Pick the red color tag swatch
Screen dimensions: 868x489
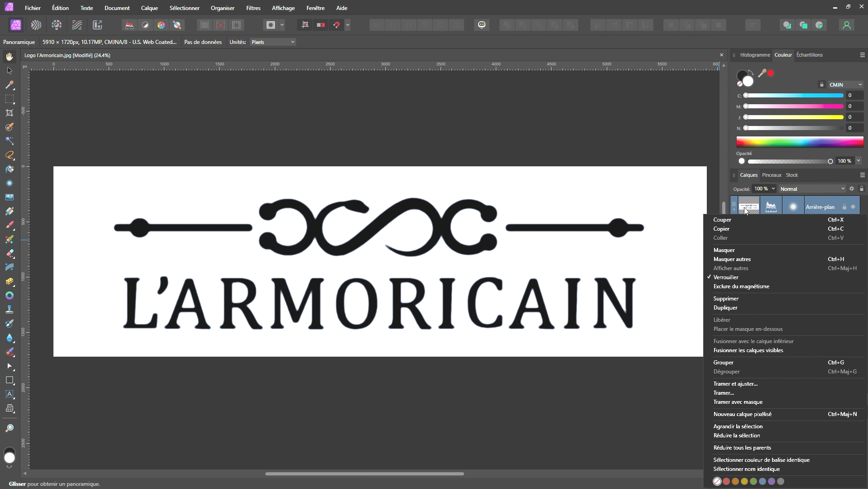(x=726, y=481)
